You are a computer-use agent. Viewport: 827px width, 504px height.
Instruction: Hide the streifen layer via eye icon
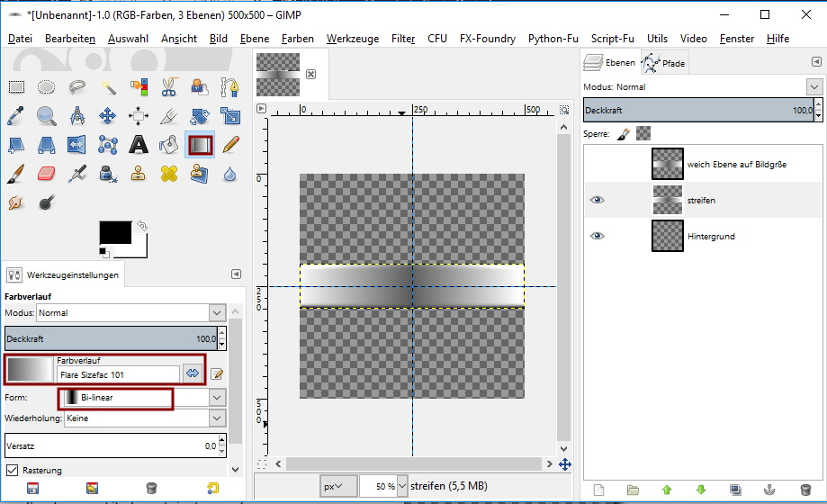tap(597, 200)
